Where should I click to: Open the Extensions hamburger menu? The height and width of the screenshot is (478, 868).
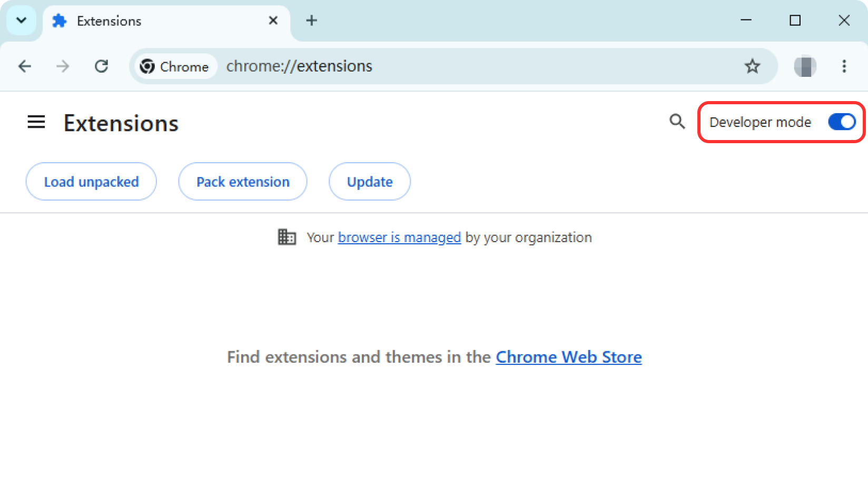[36, 123]
